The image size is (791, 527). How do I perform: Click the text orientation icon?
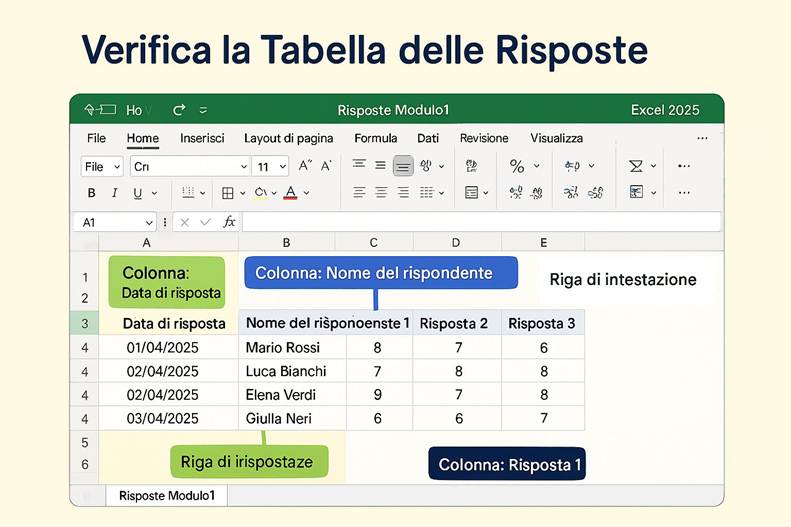click(x=426, y=165)
